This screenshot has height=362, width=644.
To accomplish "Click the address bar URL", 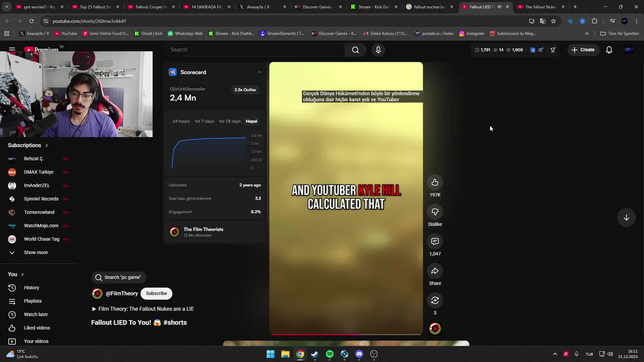I will coord(89,21).
